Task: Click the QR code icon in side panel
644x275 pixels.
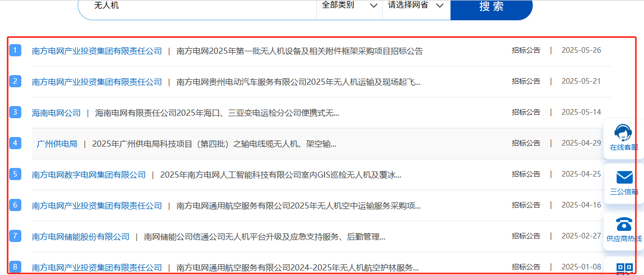Action: 624,269
